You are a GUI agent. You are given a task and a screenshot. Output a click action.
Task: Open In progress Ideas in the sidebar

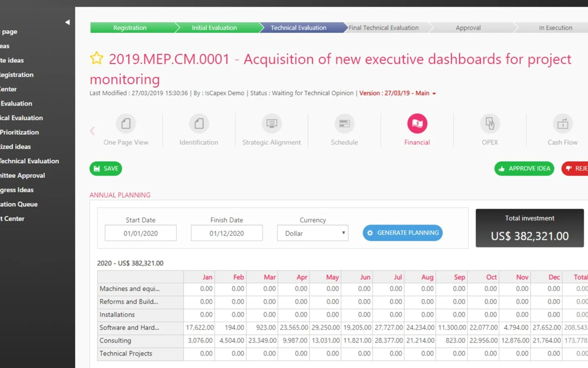tap(17, 190)
